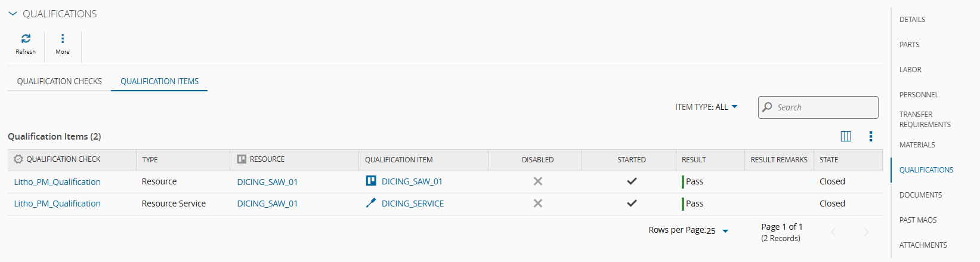This screenshot has height=262, width=980.
Task: Click the resource icon beside DICING_SAW_01 qualification item
Action: 371,181
